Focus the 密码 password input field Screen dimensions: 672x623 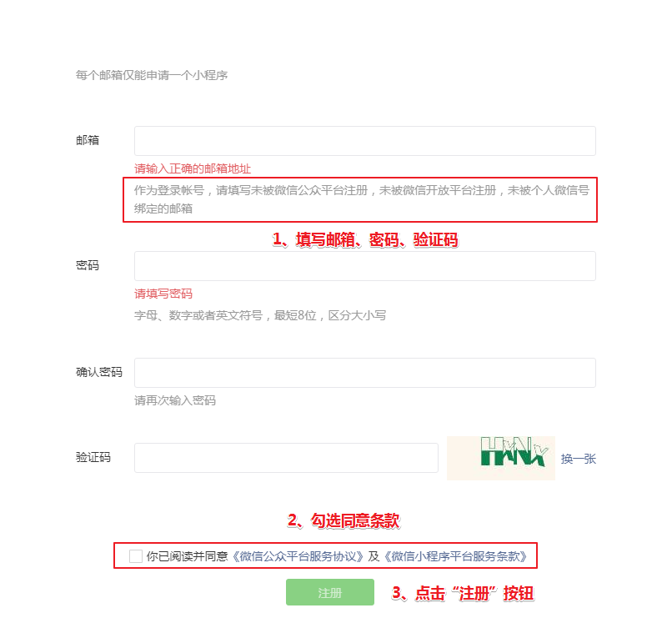(x=364, y=266)
